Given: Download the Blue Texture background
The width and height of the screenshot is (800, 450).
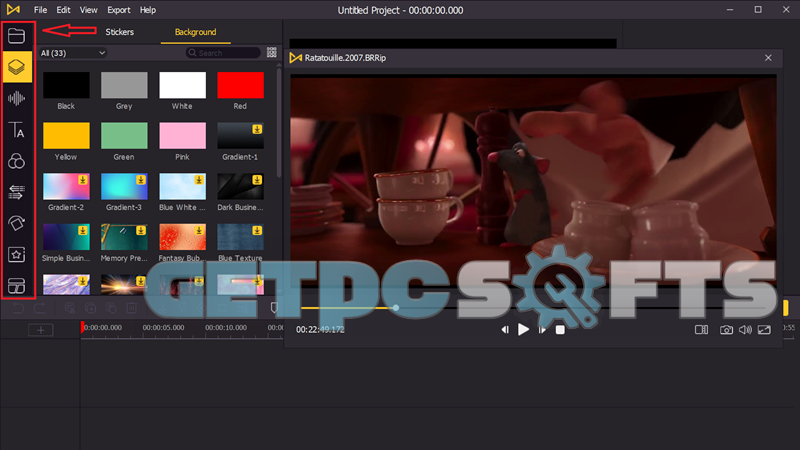Looking at the screenshot, I should (x=257, y=231).
